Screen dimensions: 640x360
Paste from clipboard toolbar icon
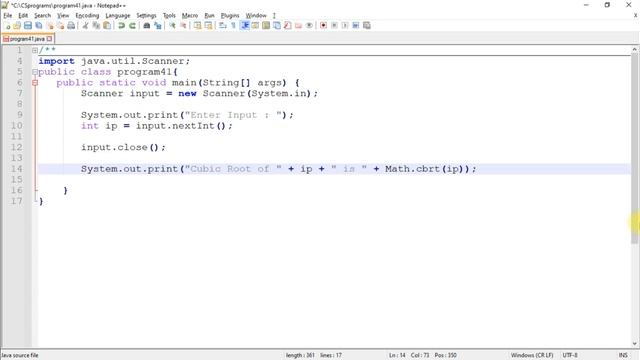pos(107,26)
